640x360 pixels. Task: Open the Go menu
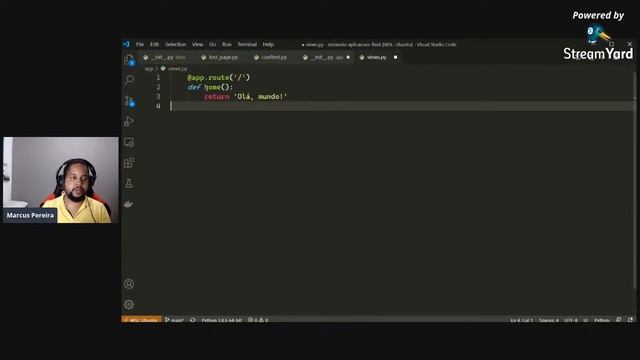tap(212, 44)
